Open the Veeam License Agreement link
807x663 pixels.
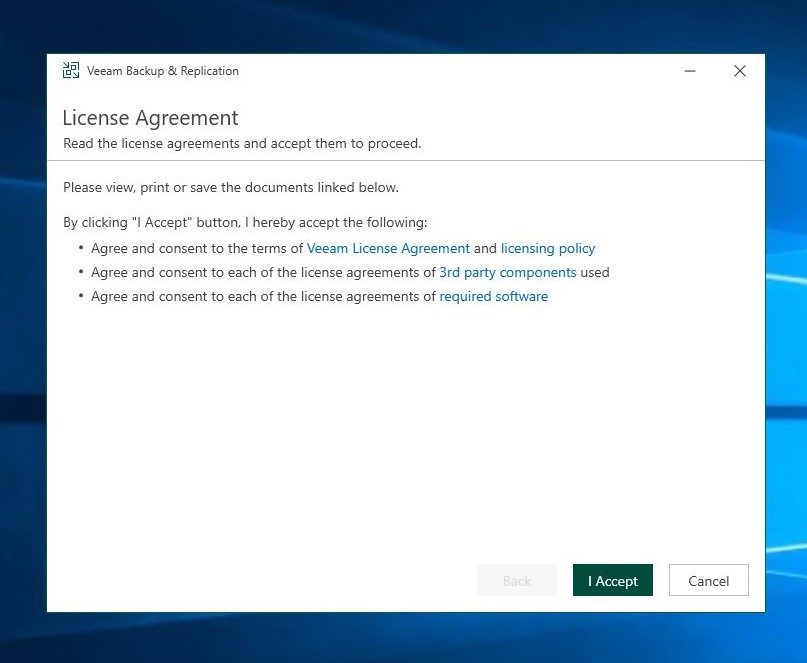(388, 248)
